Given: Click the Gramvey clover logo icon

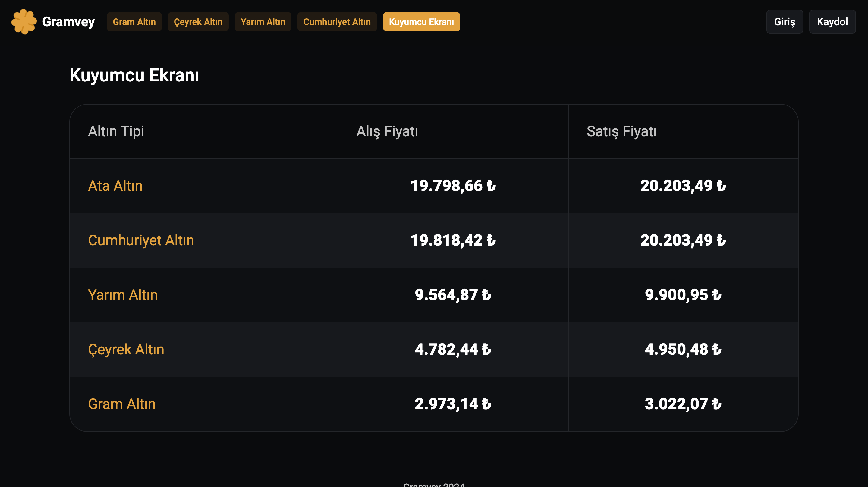Looking at the screenshot, I should 24,22.
